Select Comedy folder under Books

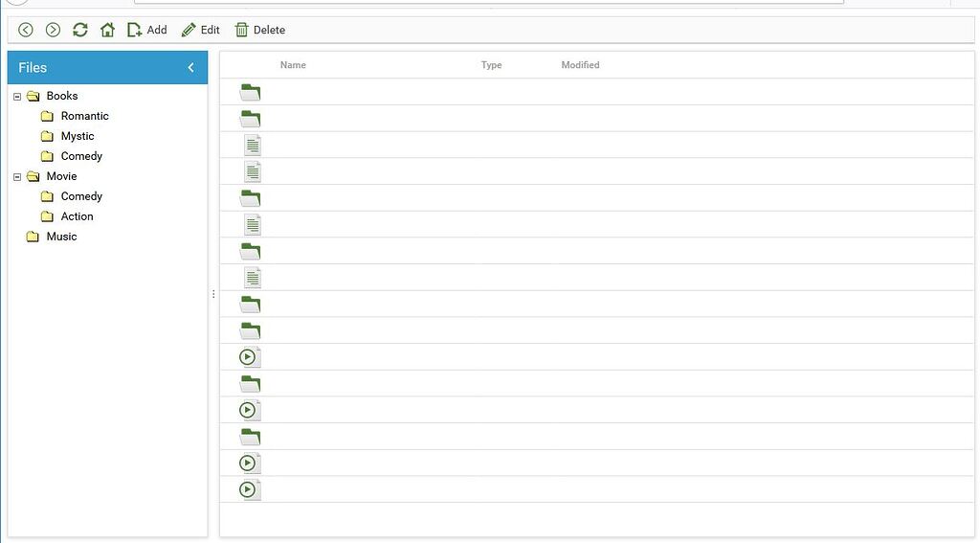tap(81, 156)
